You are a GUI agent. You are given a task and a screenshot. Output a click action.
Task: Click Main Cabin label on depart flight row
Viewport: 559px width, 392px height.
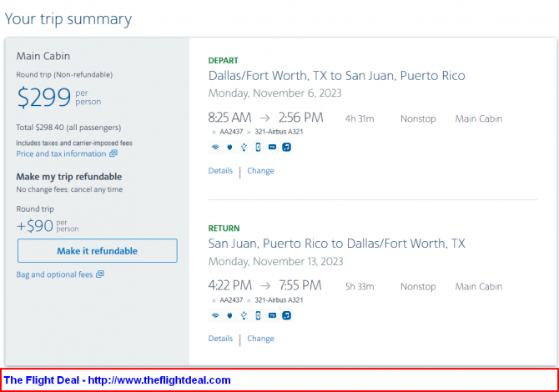[x=478, y=118]
